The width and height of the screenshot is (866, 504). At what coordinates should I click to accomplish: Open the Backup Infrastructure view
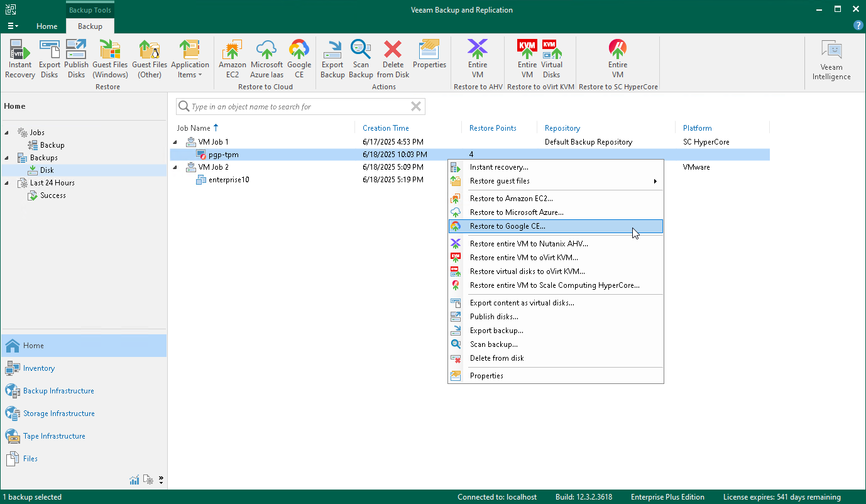tap(57, 390)
